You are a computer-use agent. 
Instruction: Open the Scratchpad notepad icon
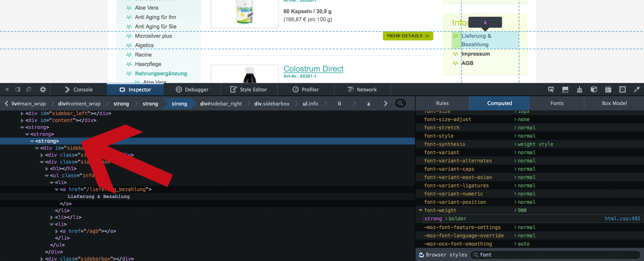coord(608,89)
